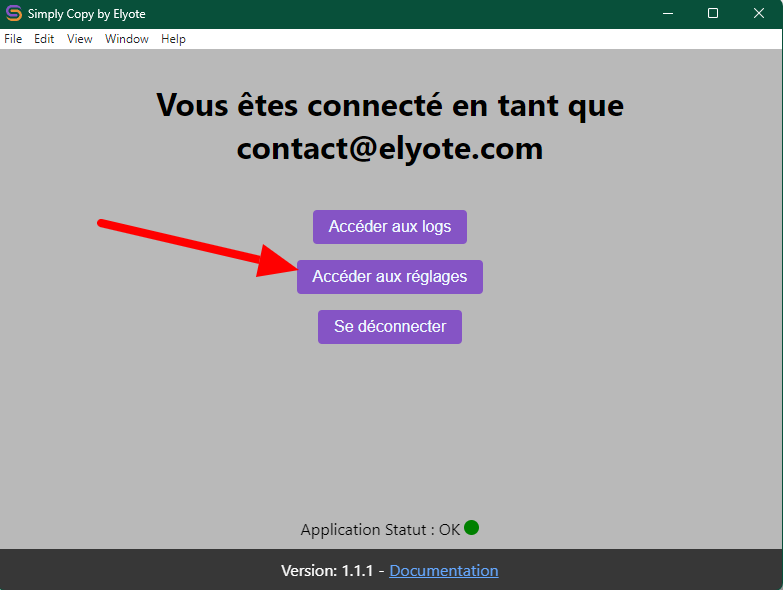This screenshot has height=590, width=783.
Task: Click the Simply Copy by Elyote title
Action: [x=86, y=14]
